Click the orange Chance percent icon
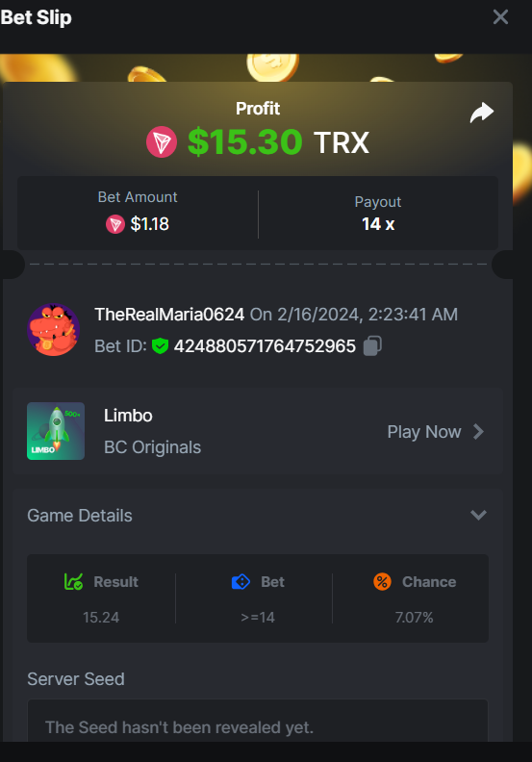This screenshot has width=532, height=762. point(382,581)
